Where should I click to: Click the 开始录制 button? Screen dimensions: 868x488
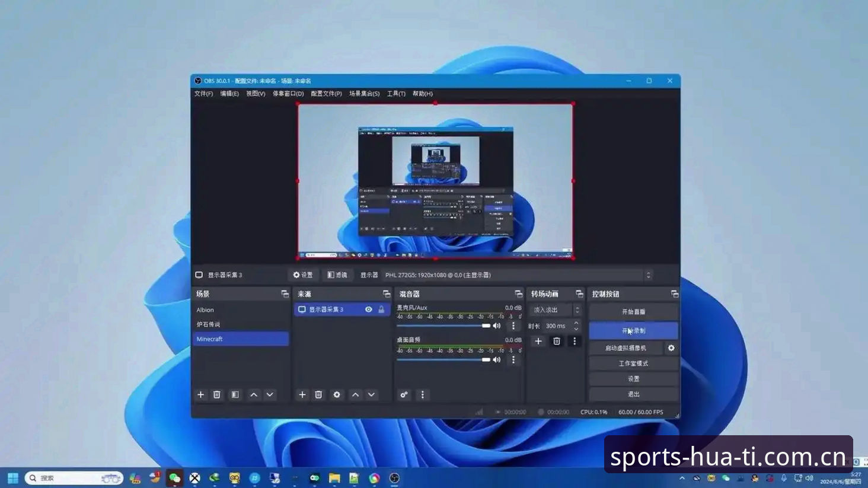coord(633,331)
